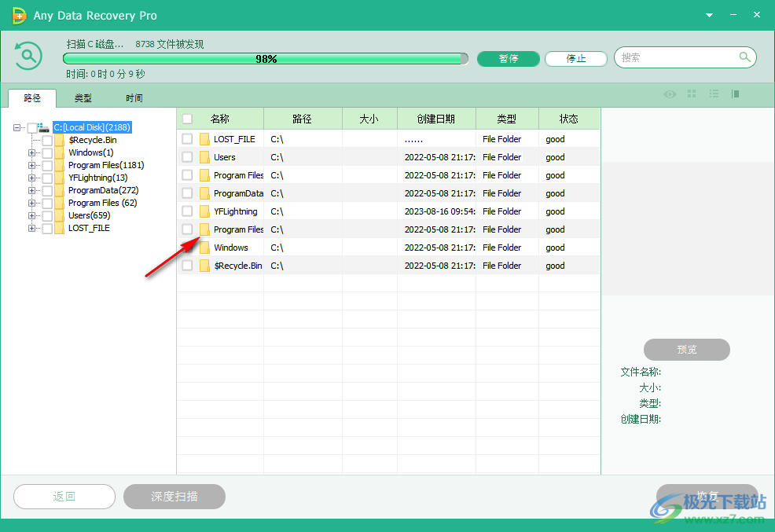
Task: Click the LOST_FILE folder icon in tree
Action: click(59, 228)
